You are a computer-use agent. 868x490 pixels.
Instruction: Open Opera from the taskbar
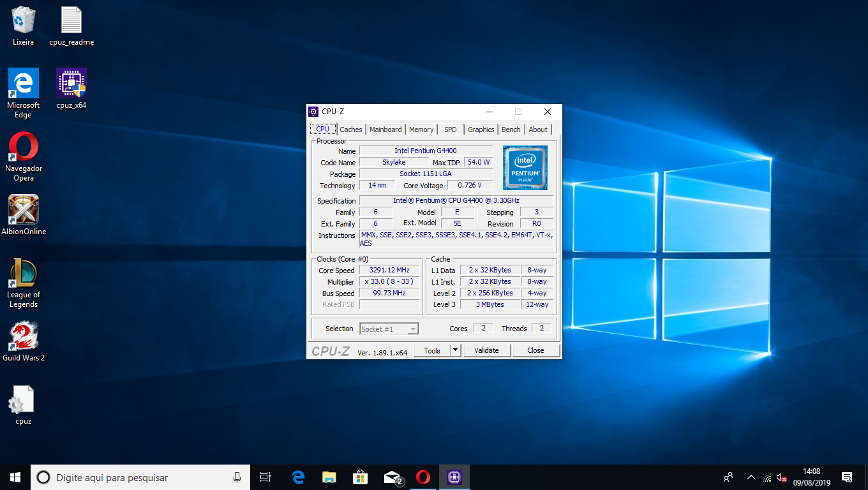pos(423,477)
